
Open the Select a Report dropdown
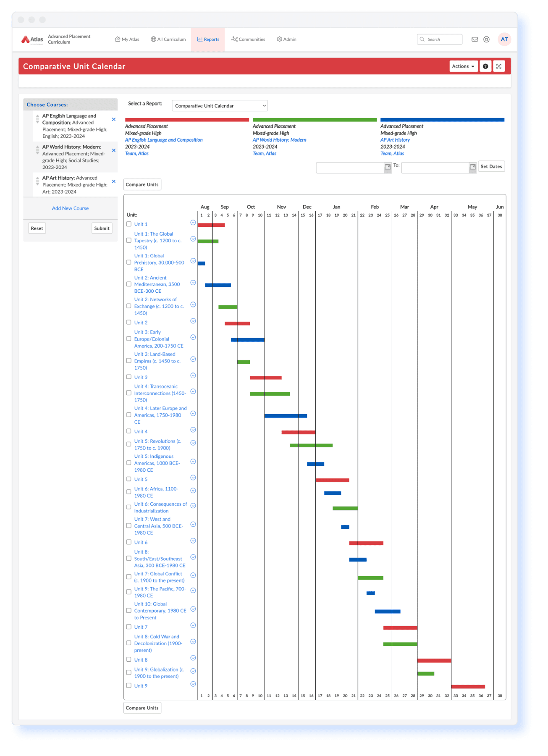pos(220,106)
